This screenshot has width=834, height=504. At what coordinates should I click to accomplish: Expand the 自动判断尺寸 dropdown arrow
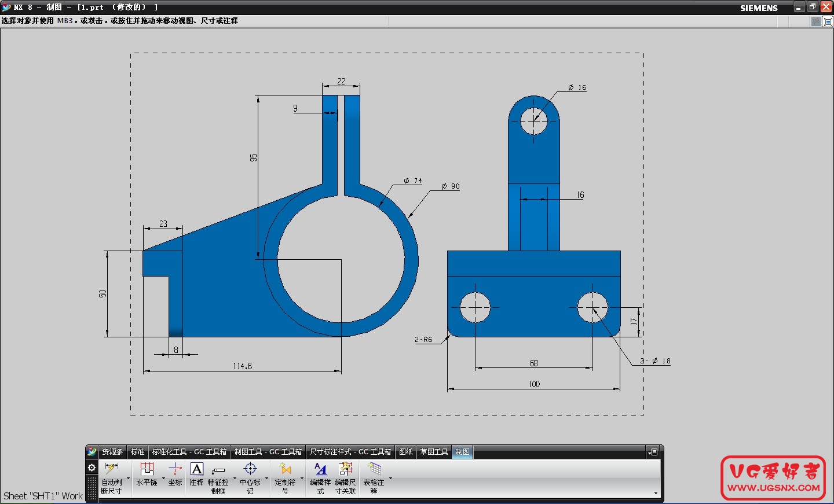[128, 479]
